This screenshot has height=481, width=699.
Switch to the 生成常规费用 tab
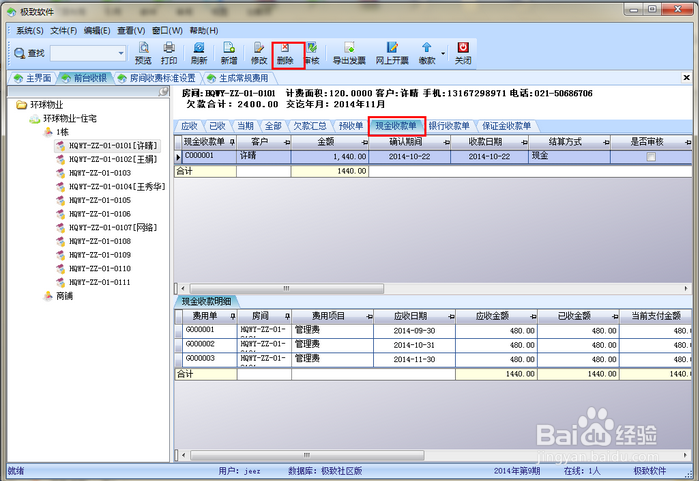pos(238,78)
